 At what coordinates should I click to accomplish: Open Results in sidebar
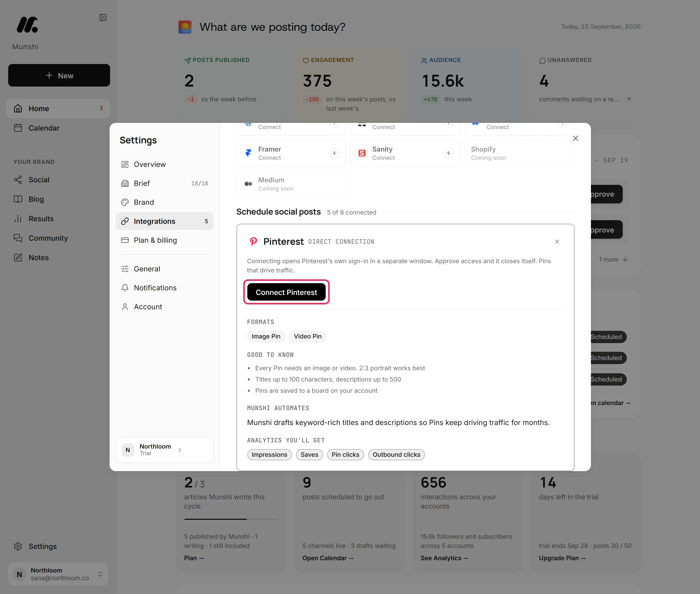click(58, 219)
